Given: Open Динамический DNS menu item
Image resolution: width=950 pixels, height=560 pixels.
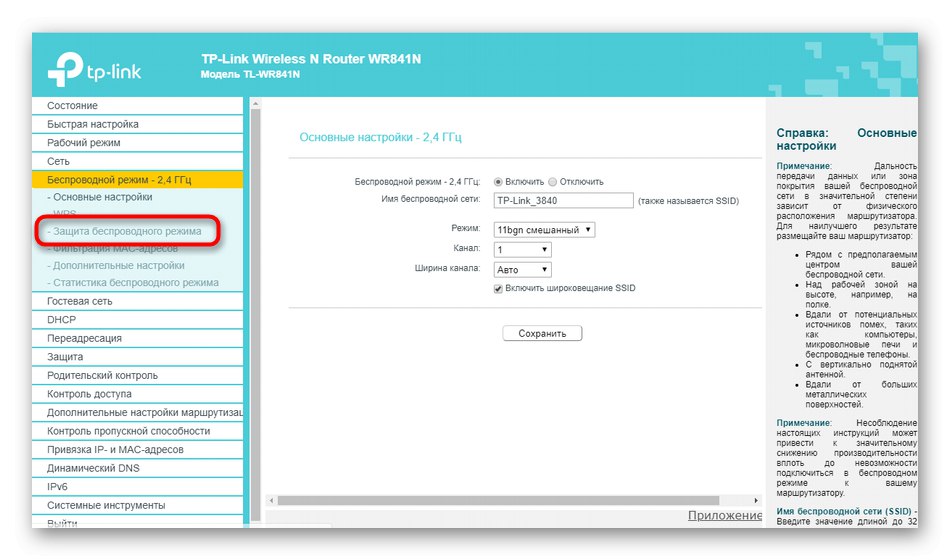Looking at the screenshot, I should coord(138,468).
